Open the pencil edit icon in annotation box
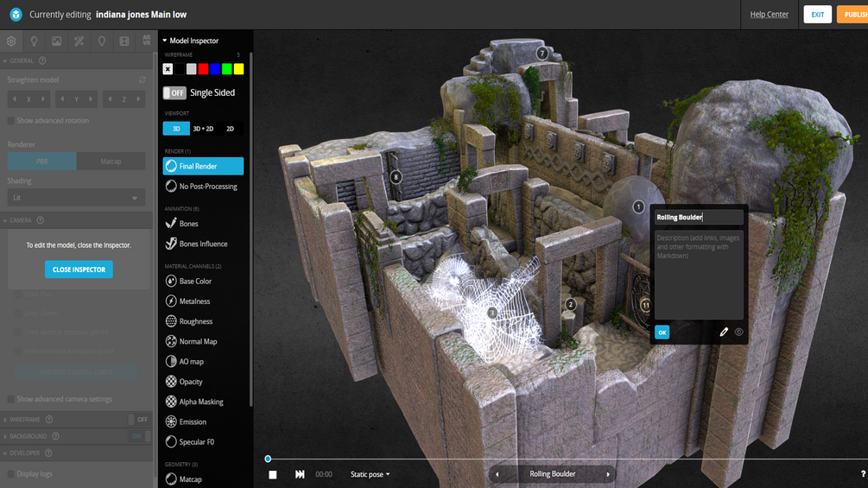This screenshot has width=868, height=488. (724, 332)
